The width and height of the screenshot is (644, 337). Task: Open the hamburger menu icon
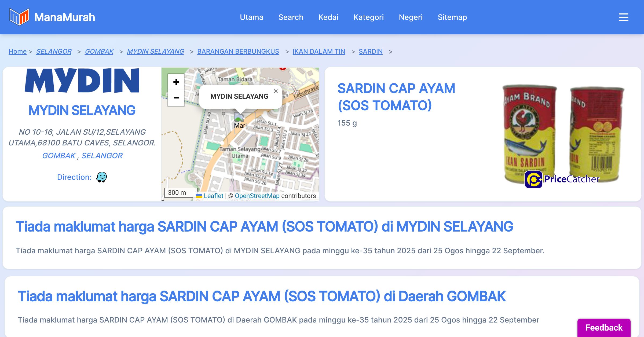click(623, 17)
